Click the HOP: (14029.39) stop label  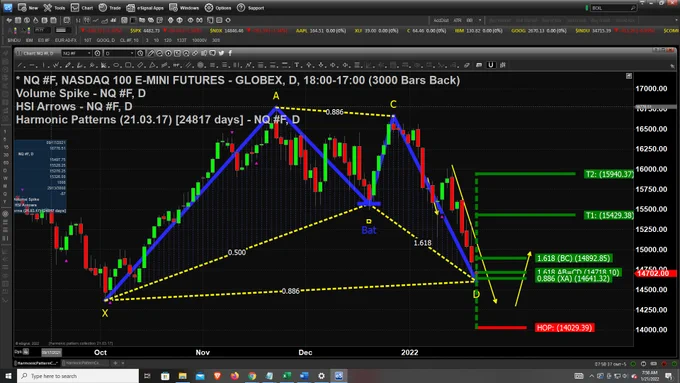[564, 327]
